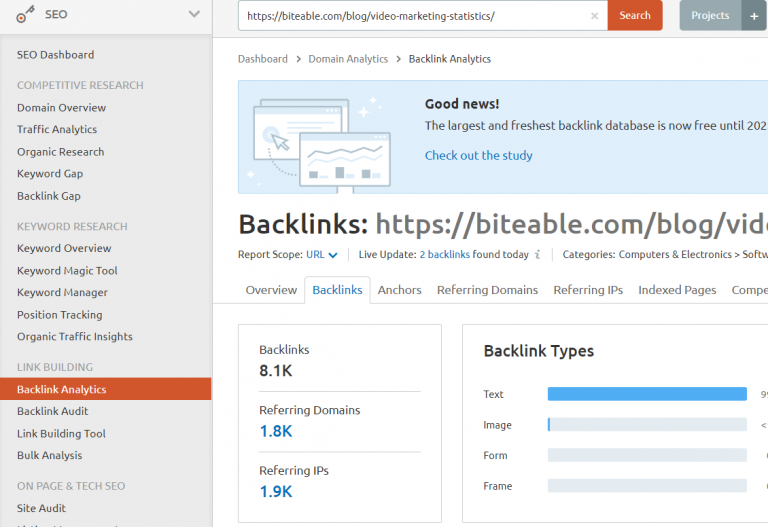Open Keyword Overview
The height and width of the screenshot is (527, 768).
(x=64, y=248)
